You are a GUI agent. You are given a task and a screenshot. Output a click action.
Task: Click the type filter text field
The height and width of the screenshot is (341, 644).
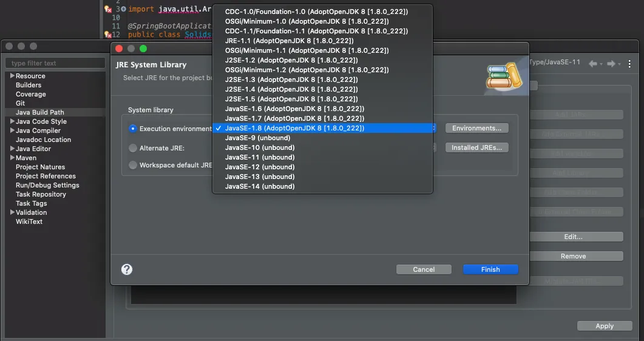coord(55,63)
